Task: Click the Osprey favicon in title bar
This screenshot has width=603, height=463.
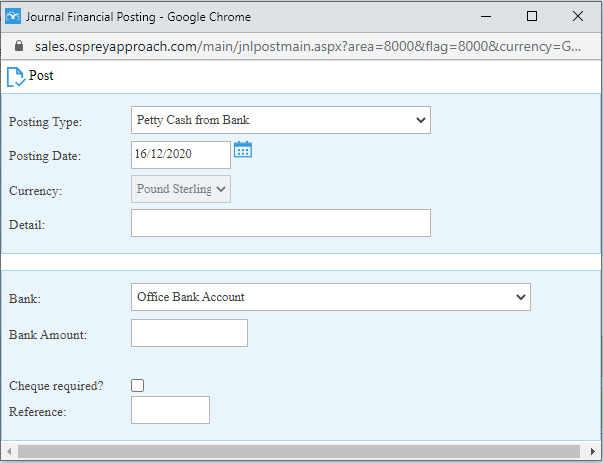Action: tap(13, 17)
